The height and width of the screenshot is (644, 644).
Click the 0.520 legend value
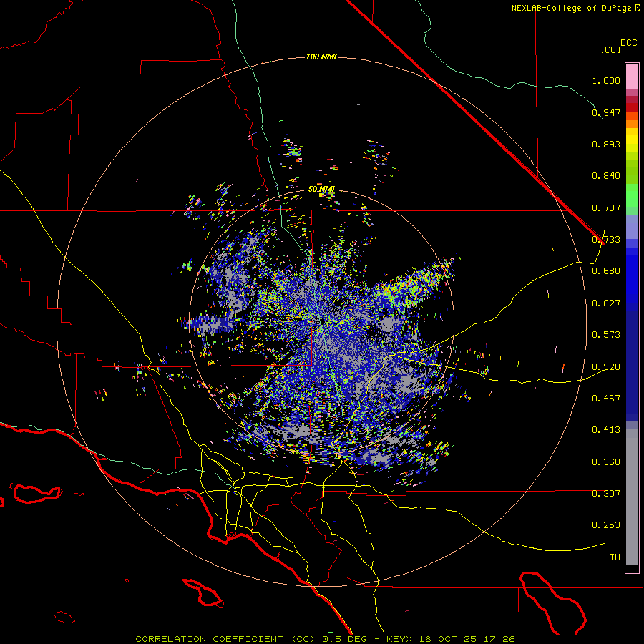pyautogui.click(x=606, y=367)
